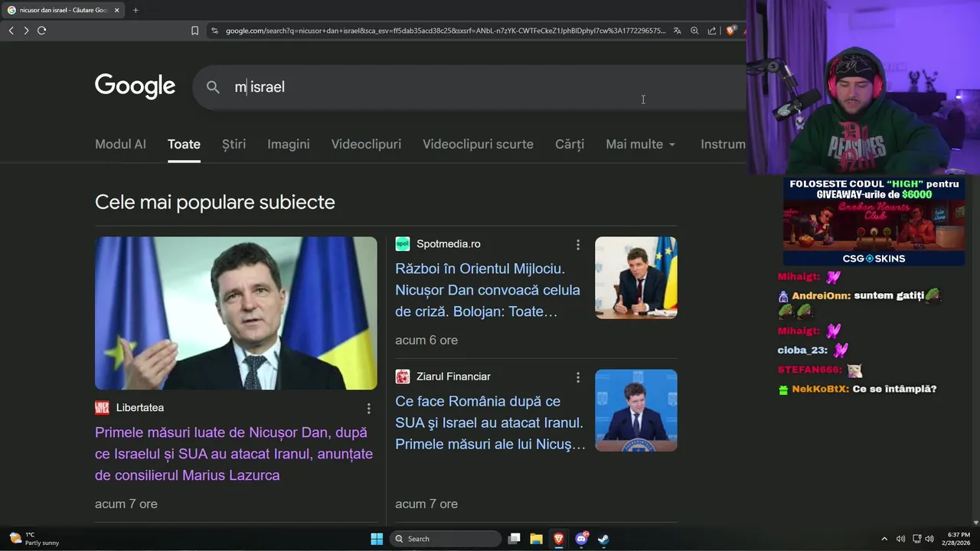The height and width of the screenshot is (551, 980).
Task: Open the more-options dots for the Spotmedia.ro result
Action: click(578, 245)
